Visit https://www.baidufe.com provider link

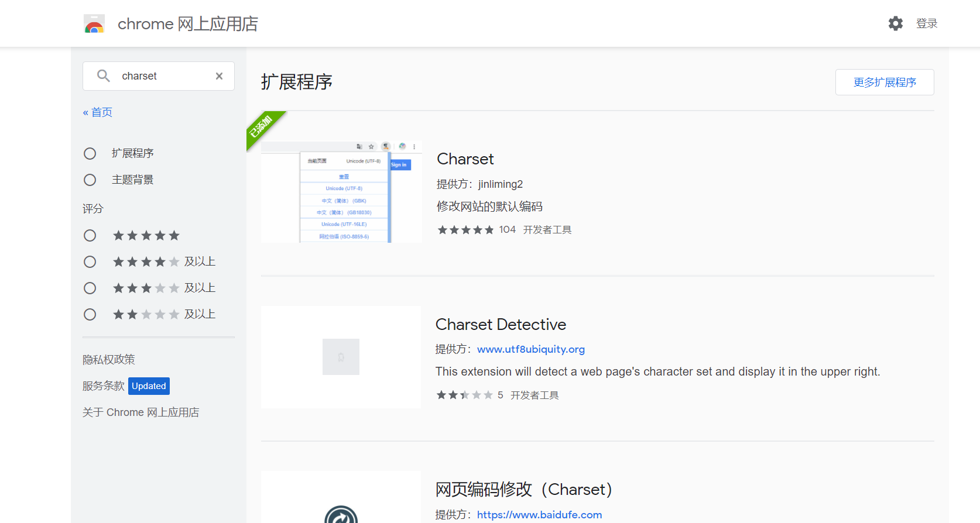[540, 515]
